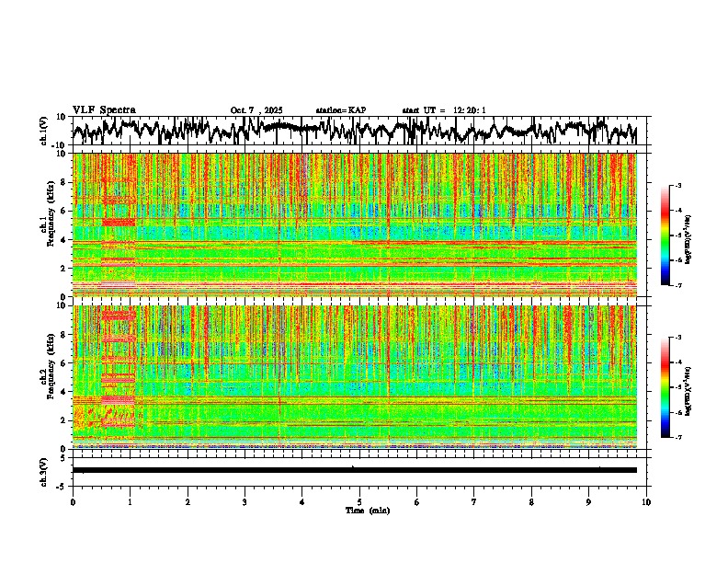Select the date text "Oct. 7, 2025"
The height and width of the screenshot is (563, 728).
click(256, 110)
